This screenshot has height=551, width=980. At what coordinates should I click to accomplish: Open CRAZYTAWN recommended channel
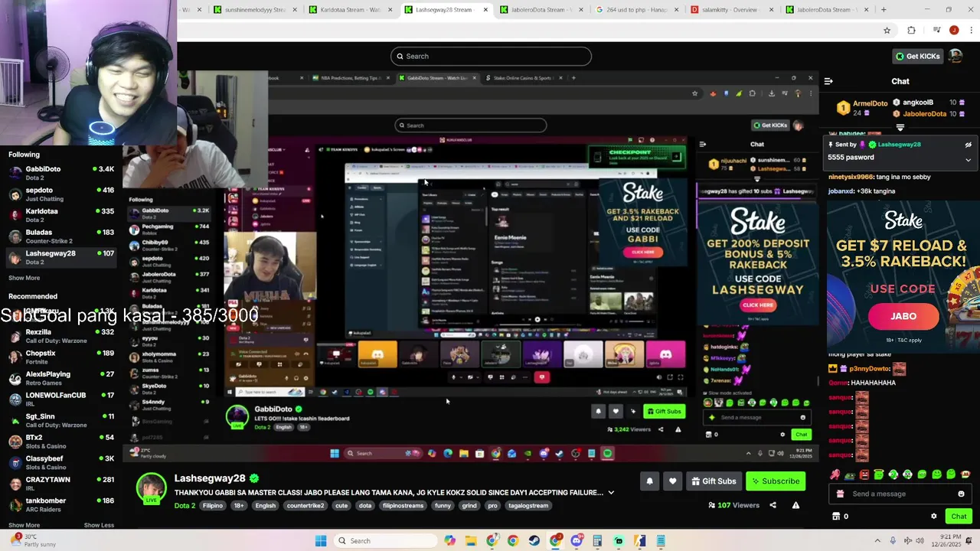click(x=60, y=484)
